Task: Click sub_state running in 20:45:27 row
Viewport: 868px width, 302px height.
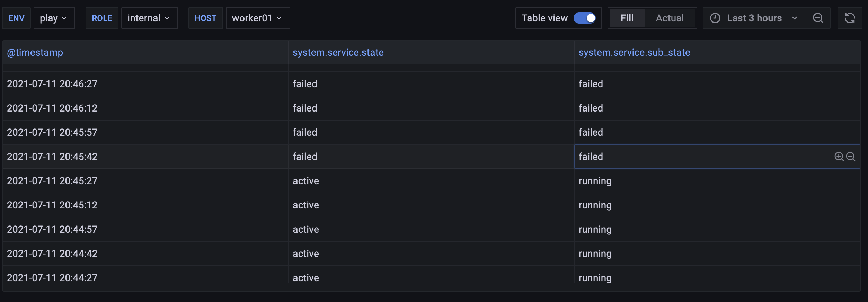Action: click(717, 181)
